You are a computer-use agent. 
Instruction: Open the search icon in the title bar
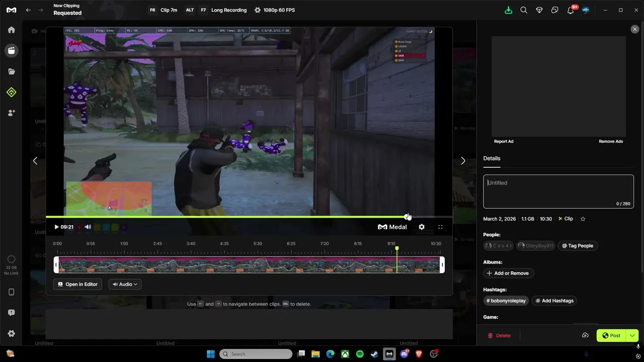coord(524,10)
